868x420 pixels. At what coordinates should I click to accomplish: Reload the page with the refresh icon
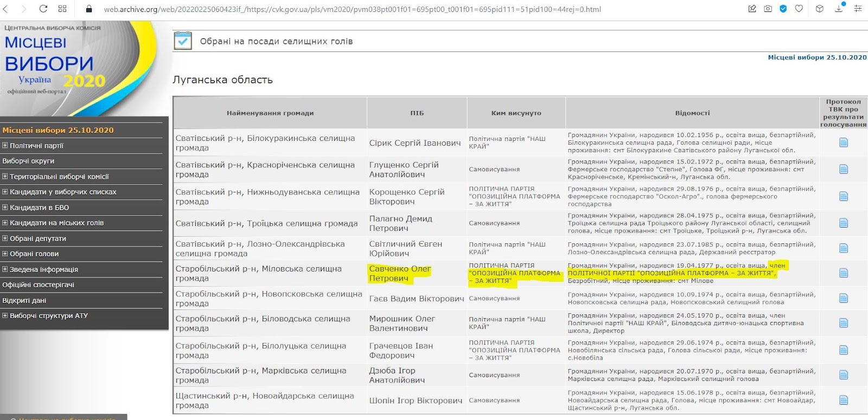pos(43,9)
